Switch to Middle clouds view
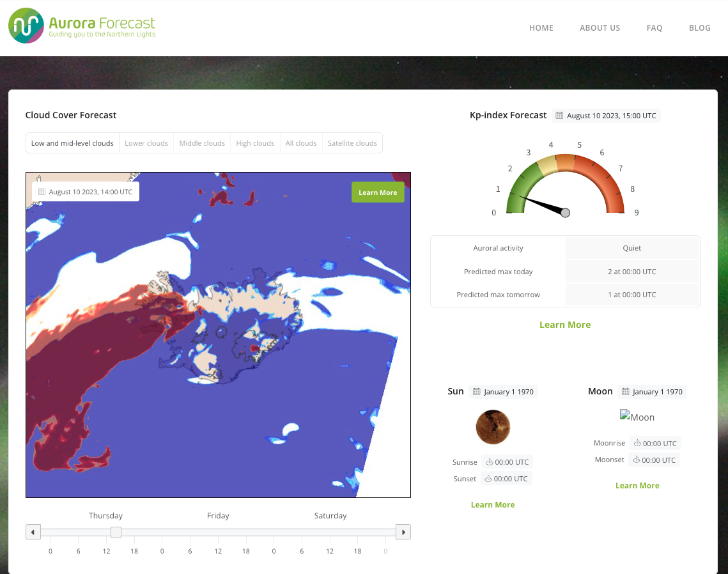728x574 pixels. point(202,143)
